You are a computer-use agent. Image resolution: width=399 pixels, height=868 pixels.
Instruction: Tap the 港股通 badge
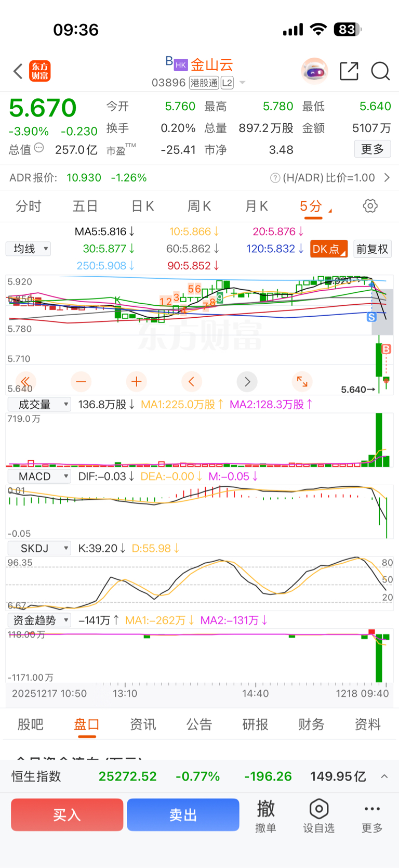(x=204, y=83)
